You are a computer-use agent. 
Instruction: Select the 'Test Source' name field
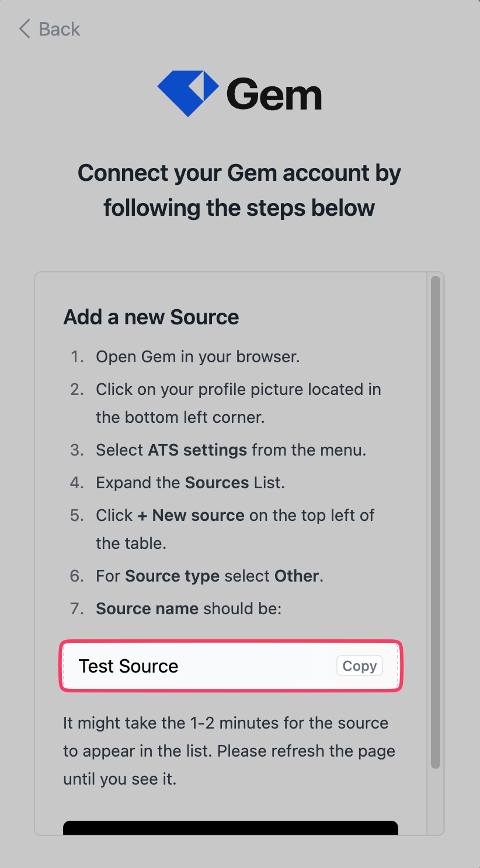click(x=199, y=666)
